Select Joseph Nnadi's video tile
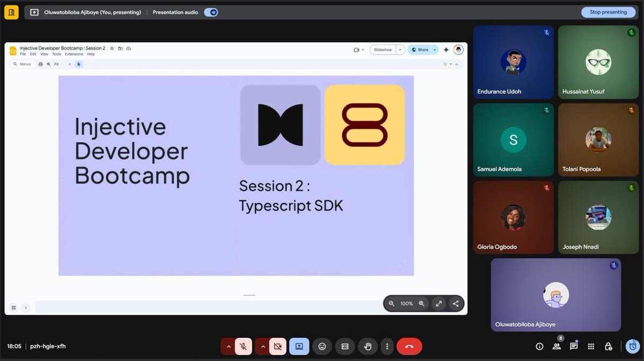The image size is (644, 361). (598, 218)
